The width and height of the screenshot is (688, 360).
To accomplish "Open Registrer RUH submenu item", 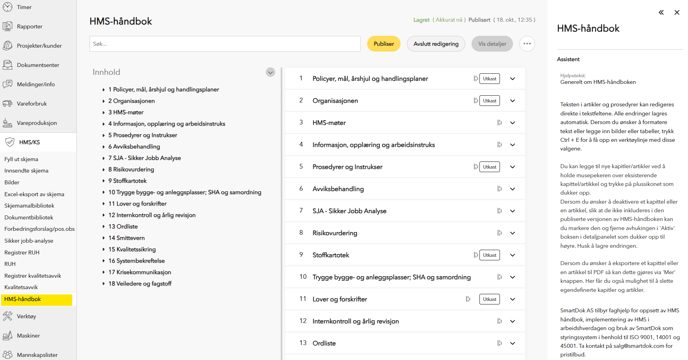I will tap(22, 252).
